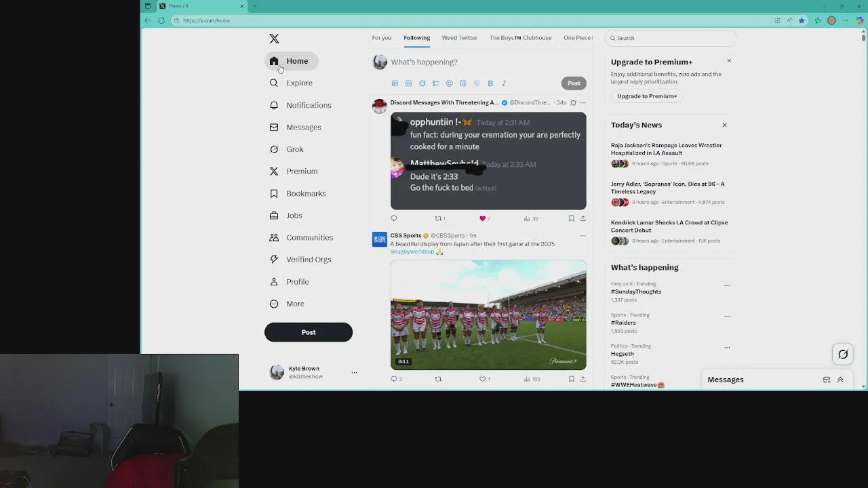Viewport: 868px width, 488px height.
Task: Open options for #Raiders trend
Action: click(x=727, y=317)
